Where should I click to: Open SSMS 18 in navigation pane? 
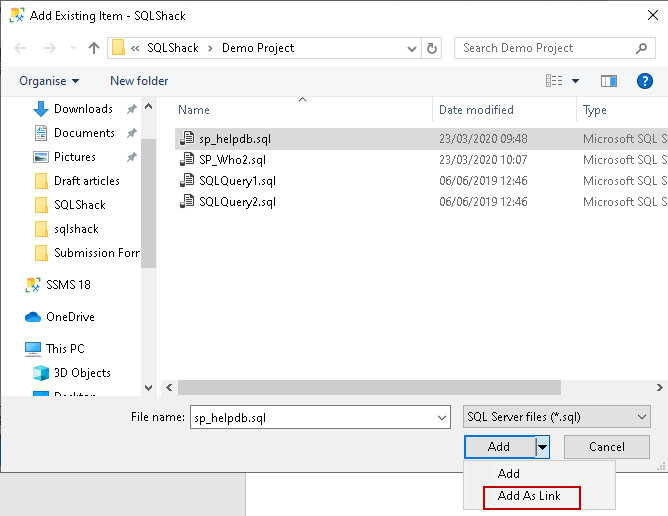67,285
